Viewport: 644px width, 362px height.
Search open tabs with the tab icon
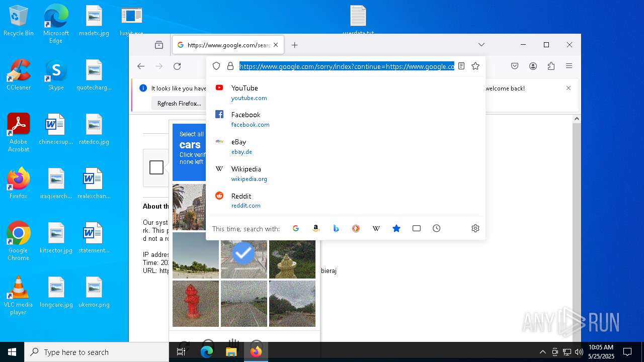417,228
